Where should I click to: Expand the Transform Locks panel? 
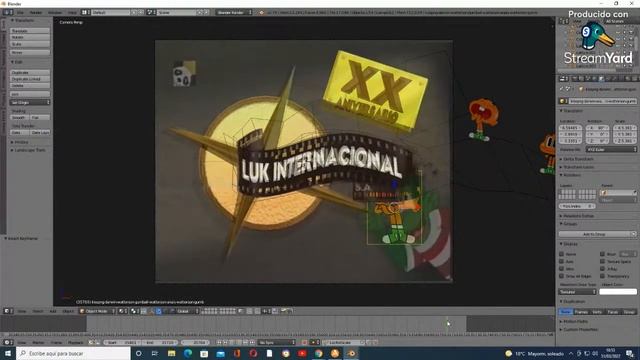click(578, 167)
